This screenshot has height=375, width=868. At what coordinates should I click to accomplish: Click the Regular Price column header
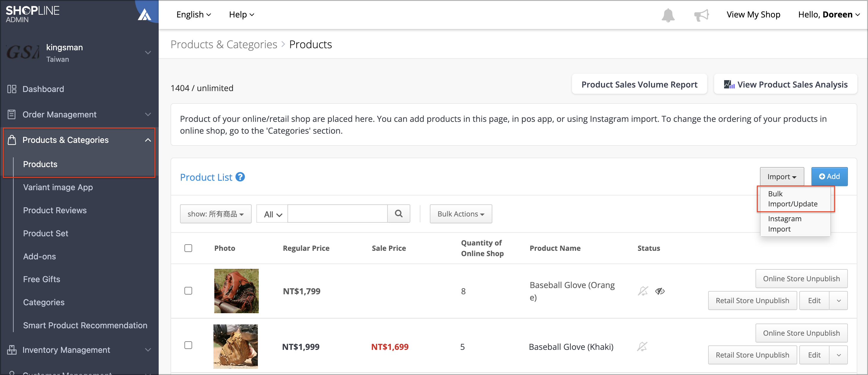pos(306,248)
